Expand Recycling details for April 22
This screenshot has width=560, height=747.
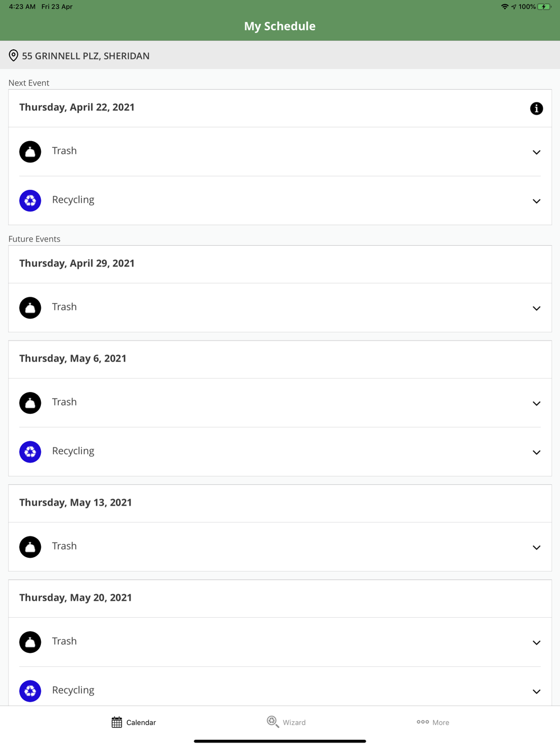point(536,201)
